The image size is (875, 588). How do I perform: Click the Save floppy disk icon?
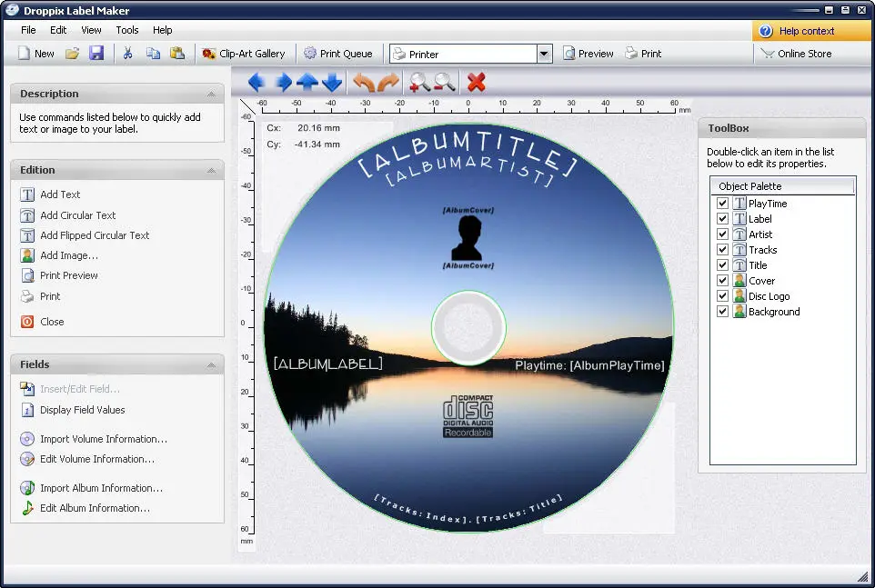[x=96, y=54]
